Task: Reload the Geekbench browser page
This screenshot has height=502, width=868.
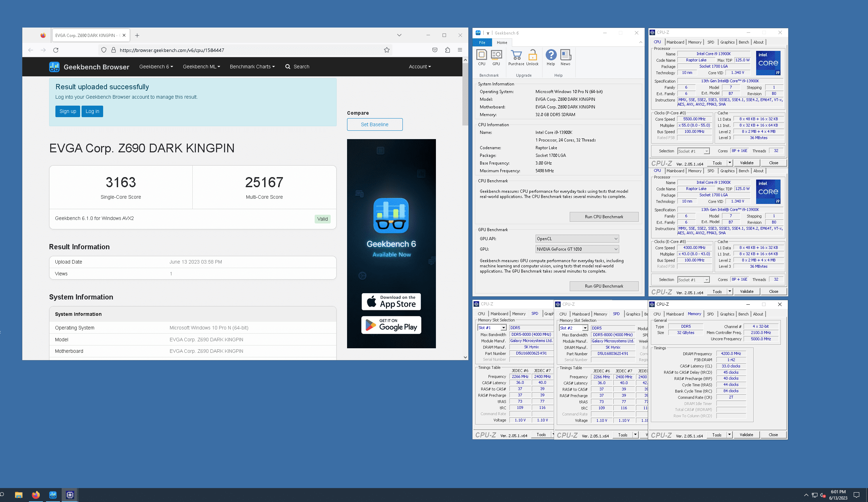Action: tap(56, 50)
